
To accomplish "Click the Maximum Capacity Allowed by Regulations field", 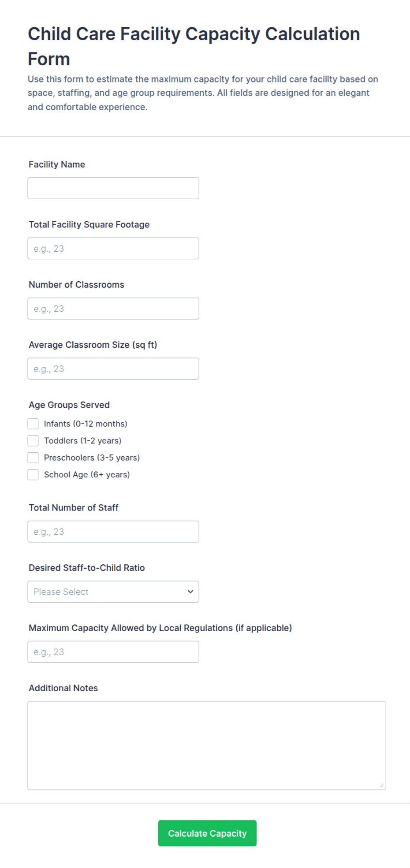I will coord(113,652).
